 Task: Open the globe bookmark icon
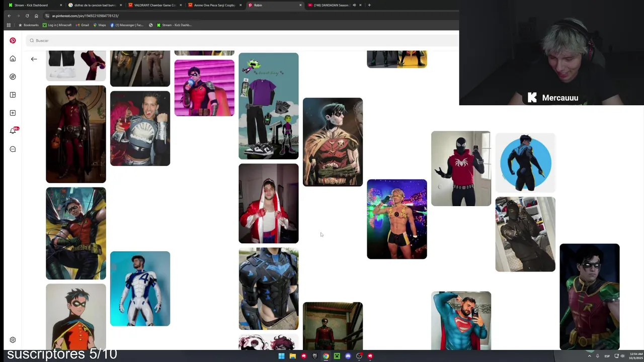coord(150,25)
